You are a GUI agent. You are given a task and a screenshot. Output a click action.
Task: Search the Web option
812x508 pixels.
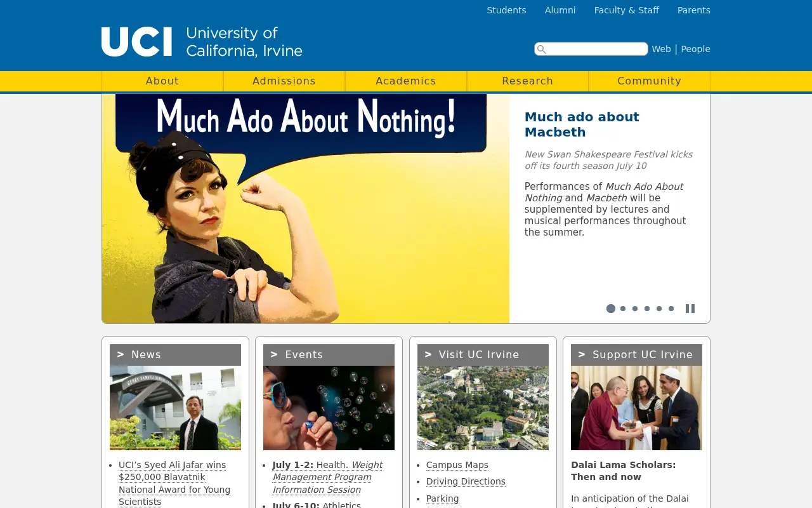point(661,49)
